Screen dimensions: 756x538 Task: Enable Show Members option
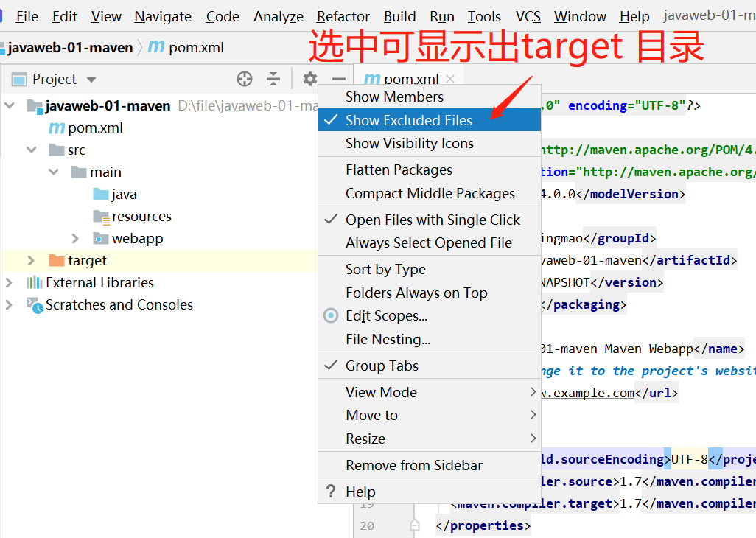429,97
